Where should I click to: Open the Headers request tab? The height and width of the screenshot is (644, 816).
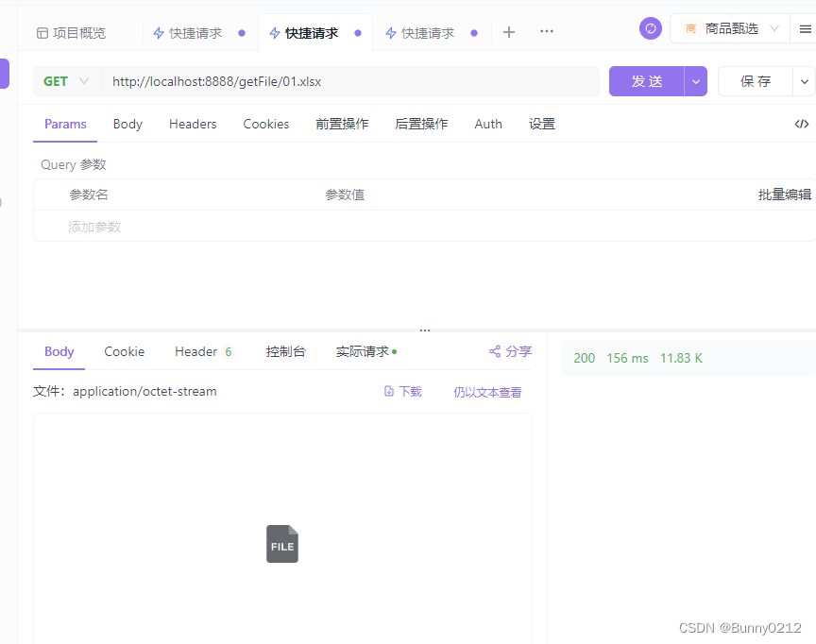tap(193, 124)
